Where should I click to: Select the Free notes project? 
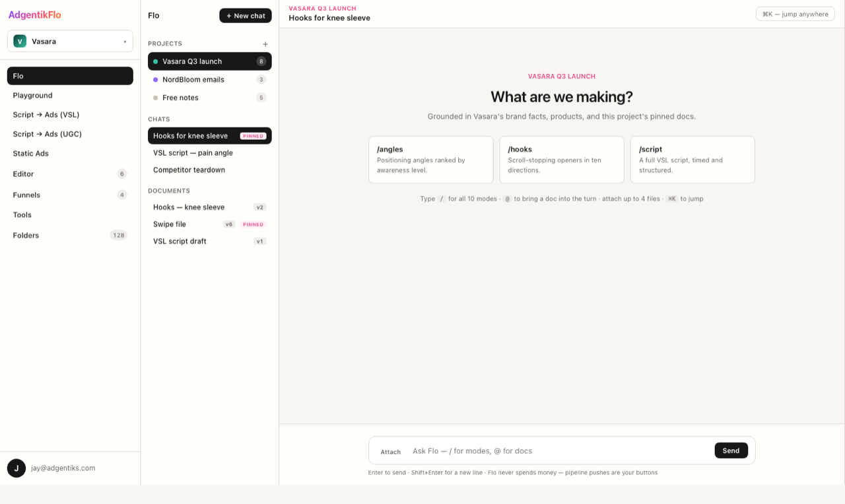(x=210, y=98)
